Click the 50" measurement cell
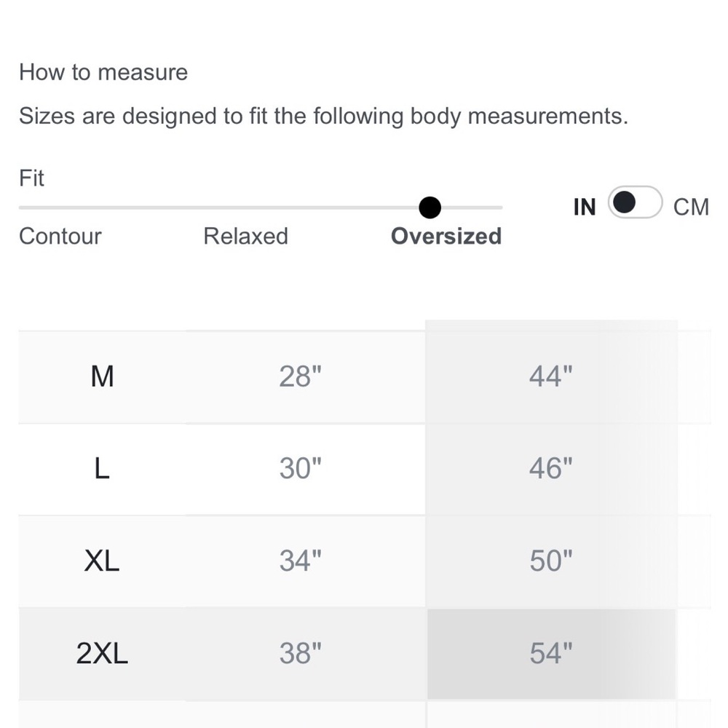 551,561
